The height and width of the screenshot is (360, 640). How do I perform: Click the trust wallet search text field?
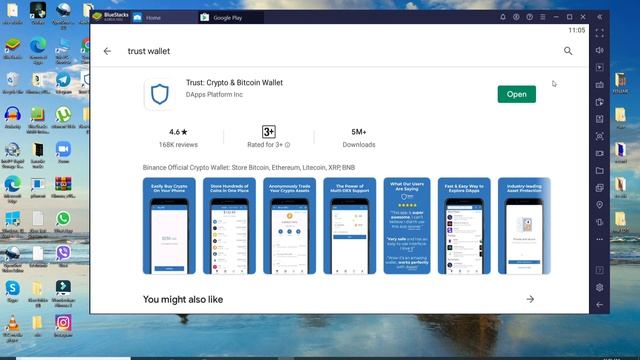pyautogui.click(x=149, y=51)
